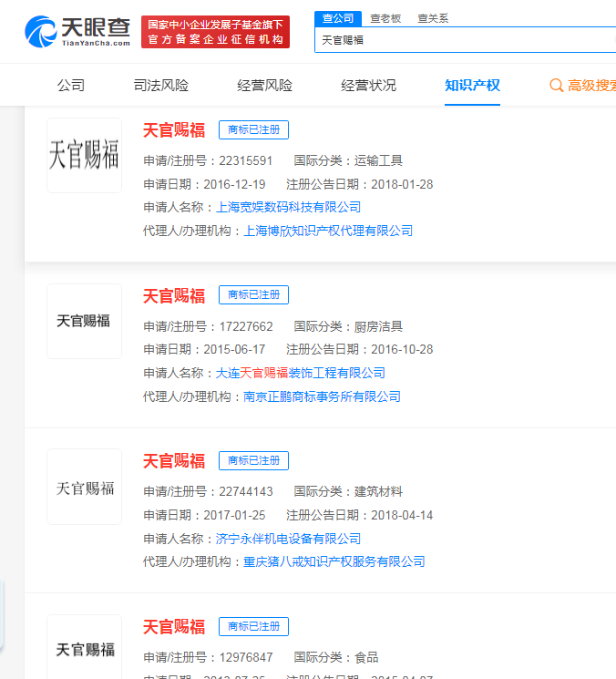Open 天官赐福 title of 建筑材料 trademark
616x679 pixels.
[x=174, y=461]
